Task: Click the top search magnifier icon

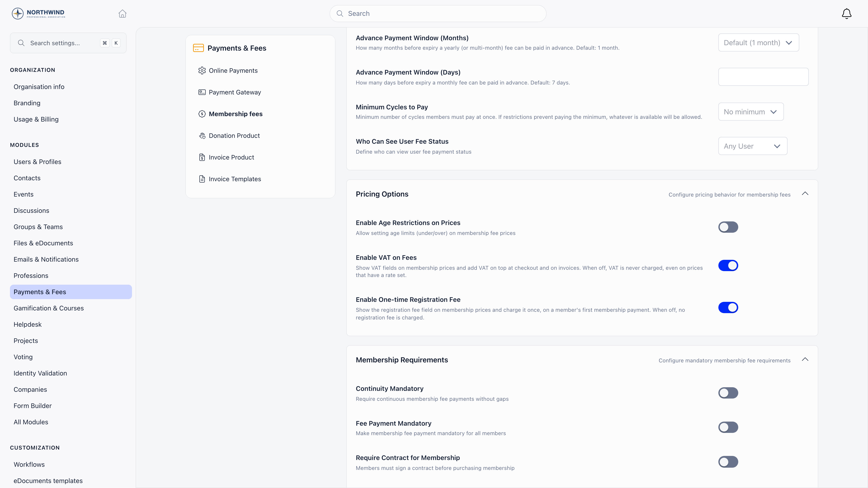Action: coord(340,14)
